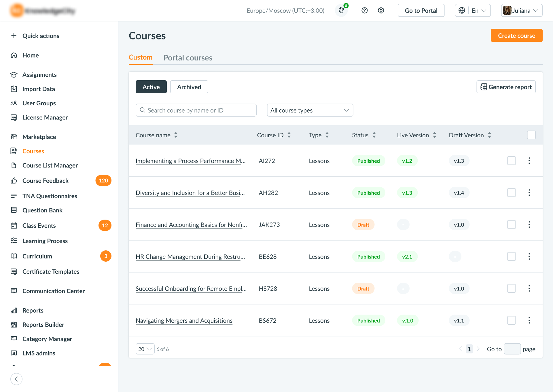Open three-dot menu for Navigating Mergers row
553x392 pixels.
[x=529, y=320]
